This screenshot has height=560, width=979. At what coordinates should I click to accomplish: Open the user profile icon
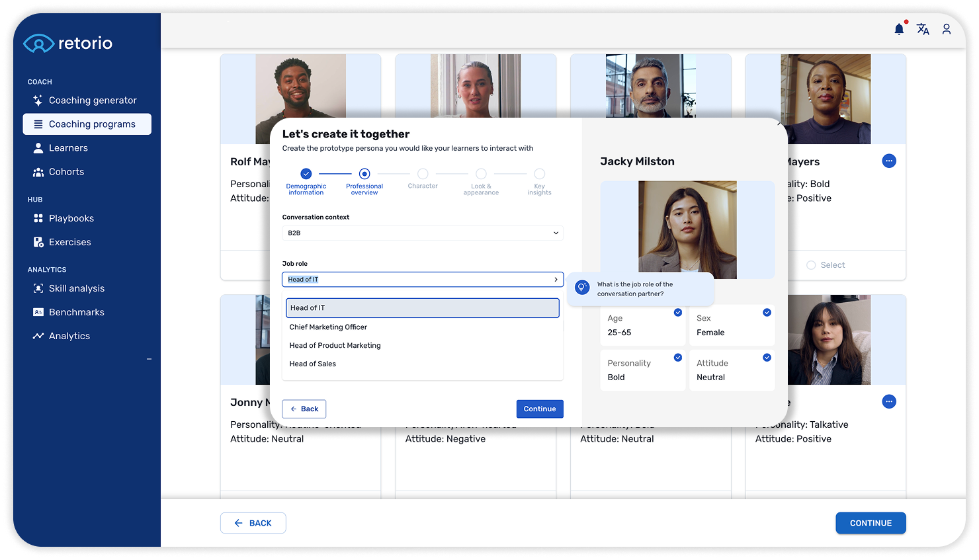tap(947, 29)
